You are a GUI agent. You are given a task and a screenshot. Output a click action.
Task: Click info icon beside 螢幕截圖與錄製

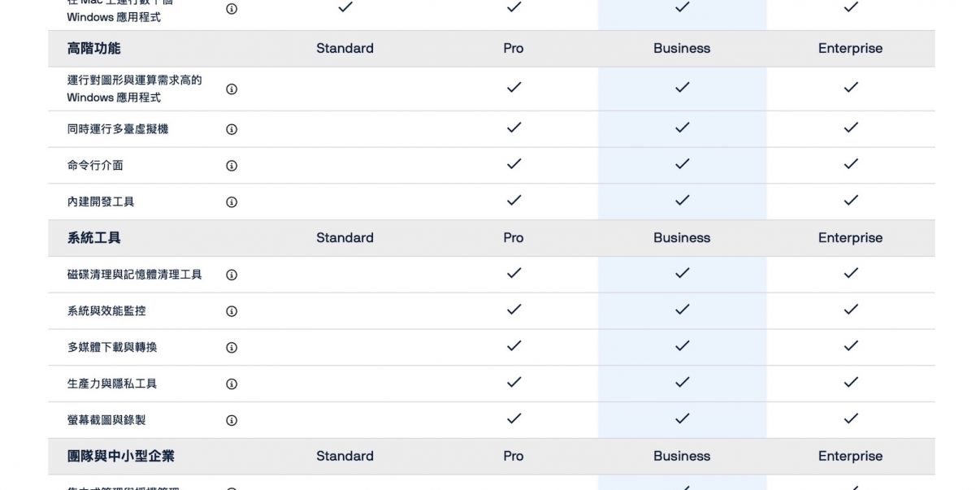pos(232,420)
